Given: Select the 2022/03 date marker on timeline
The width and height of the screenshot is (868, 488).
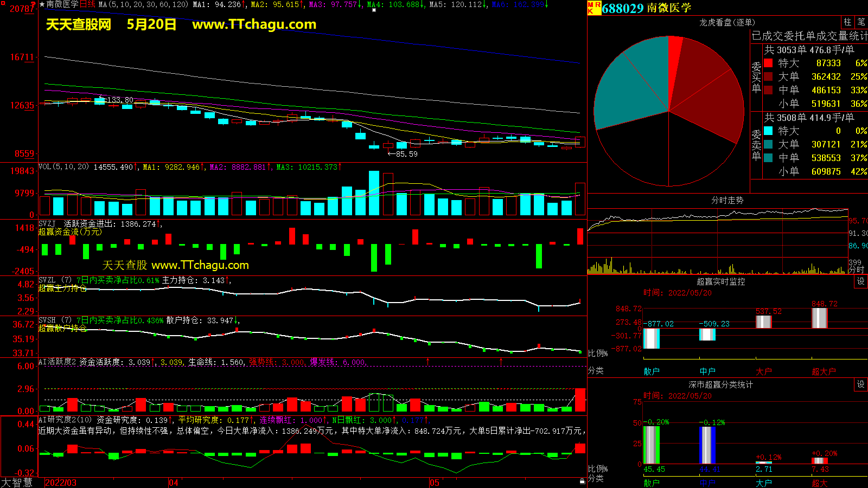Looking at the screenshot, I should [x=60, y=483].
